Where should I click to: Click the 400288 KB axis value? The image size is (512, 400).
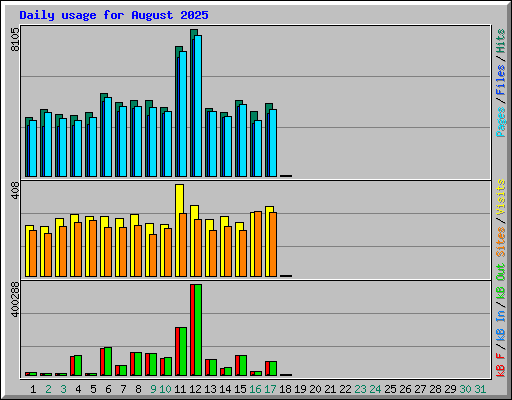(x=15, y=300)
